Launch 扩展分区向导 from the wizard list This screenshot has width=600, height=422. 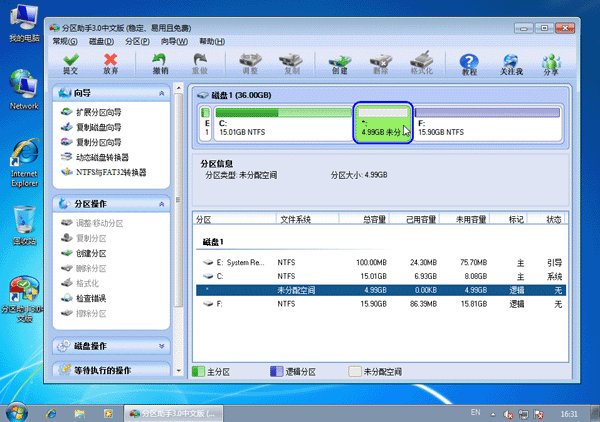tap(98, 113)
